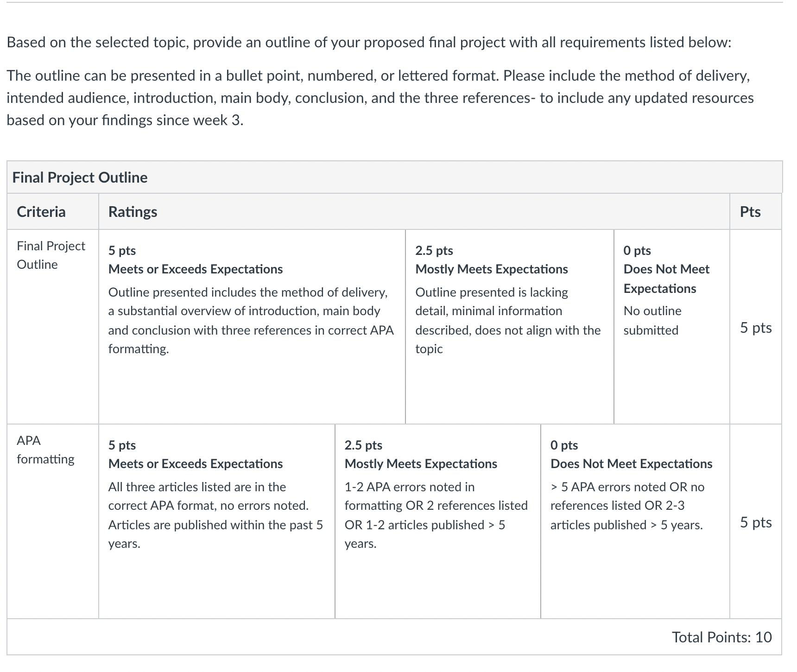Click 'No outline submitted' description text

pos(652,320)
